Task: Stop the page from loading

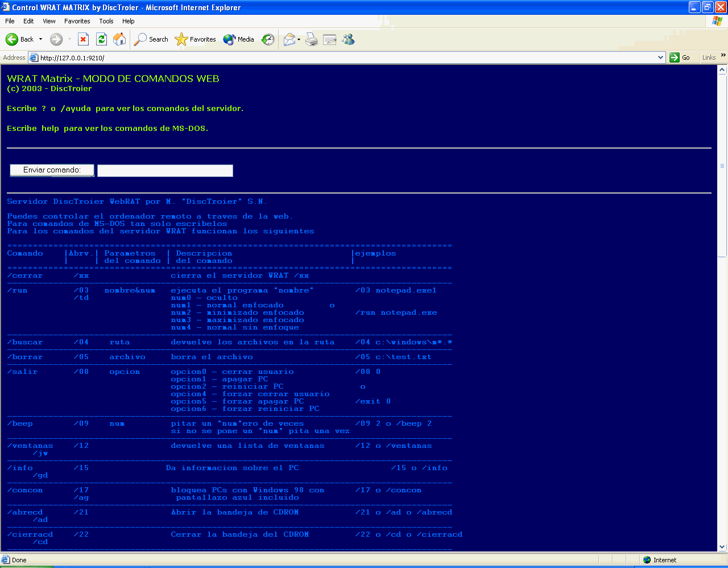Action: tap(83, 39)
